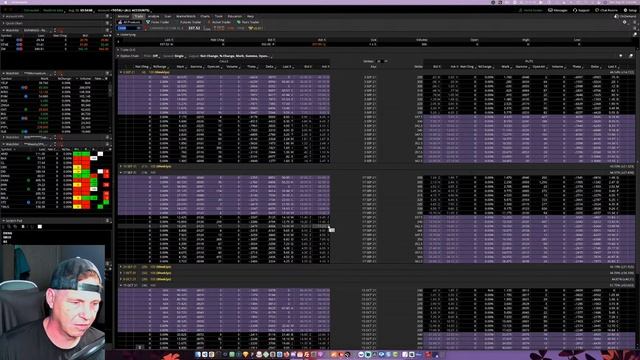Open Messages in the top bar
This screenshot has height=360, width=640.
558,10
